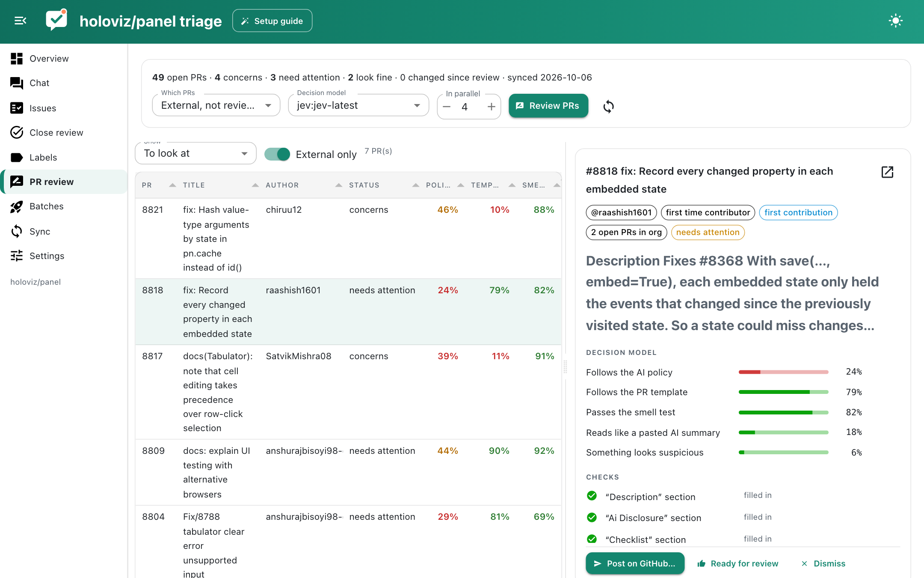
Task: Decrease the In parallel count with minus
Action: 447,107
